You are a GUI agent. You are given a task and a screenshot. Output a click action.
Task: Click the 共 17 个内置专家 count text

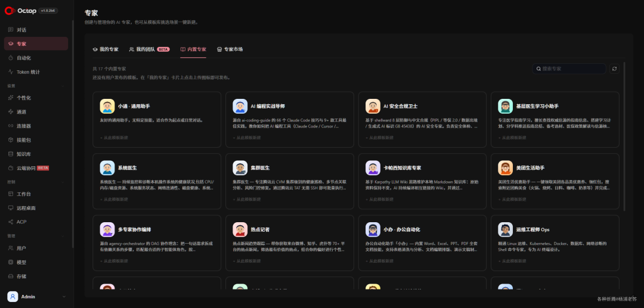pyautogui.click(x=109, y=69)
